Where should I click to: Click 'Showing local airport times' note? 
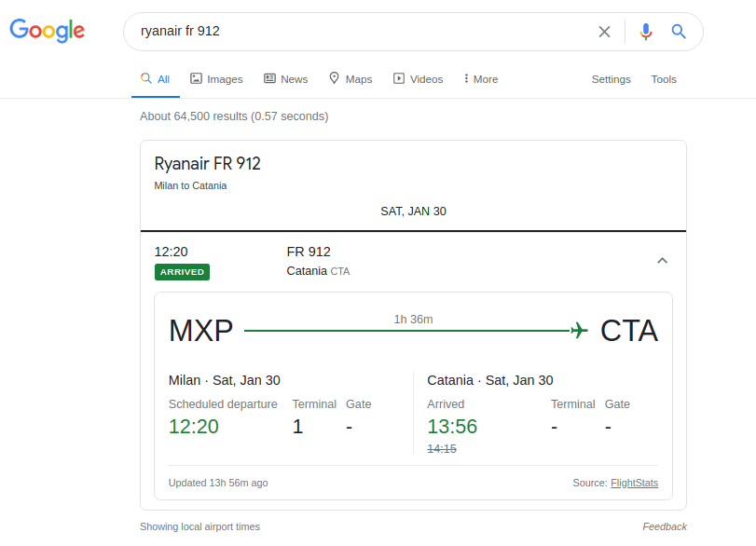199,526
